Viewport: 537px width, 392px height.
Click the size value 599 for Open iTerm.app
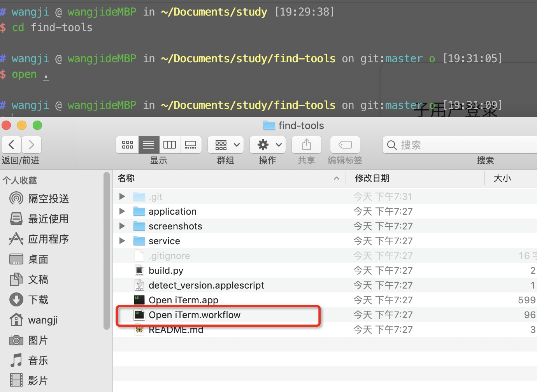pos(527,300)
